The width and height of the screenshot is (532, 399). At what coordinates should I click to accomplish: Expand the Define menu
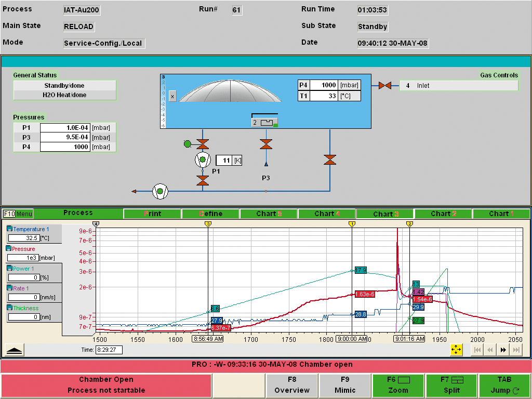point(210,214)
